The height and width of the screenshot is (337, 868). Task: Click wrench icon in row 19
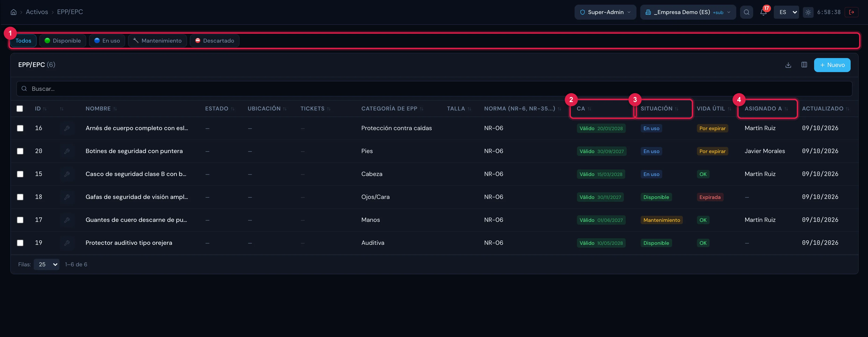67,243
